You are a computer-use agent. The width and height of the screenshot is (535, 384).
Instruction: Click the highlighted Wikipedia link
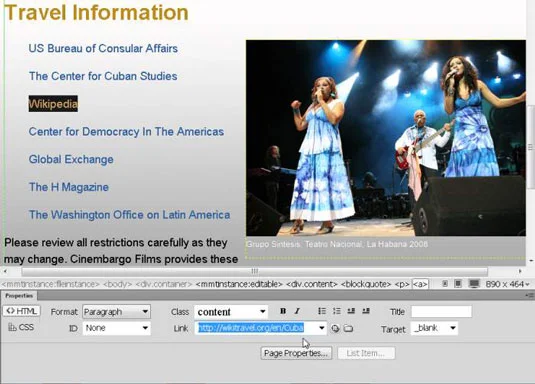coord(53,103)
